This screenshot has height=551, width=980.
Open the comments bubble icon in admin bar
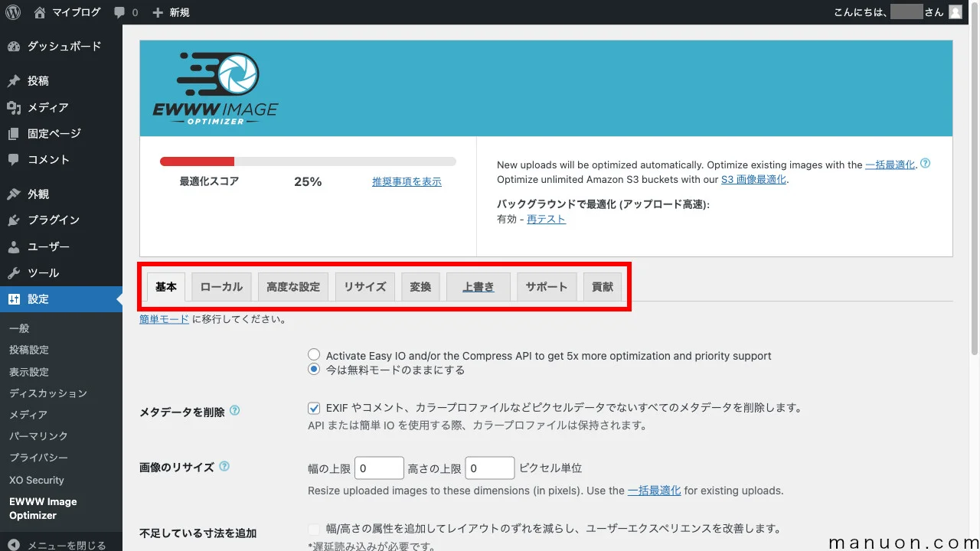click(119, 12)
